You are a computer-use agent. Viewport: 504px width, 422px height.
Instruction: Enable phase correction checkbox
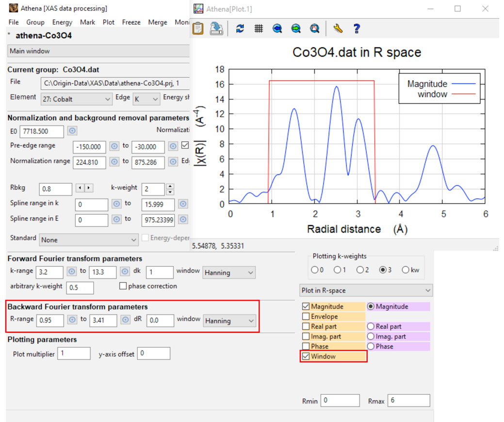[x=123, y=286]
